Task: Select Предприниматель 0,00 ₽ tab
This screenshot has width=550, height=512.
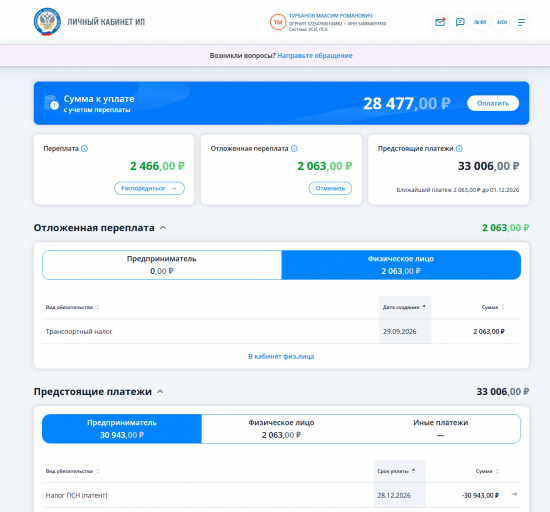Action: pos(162,265)
